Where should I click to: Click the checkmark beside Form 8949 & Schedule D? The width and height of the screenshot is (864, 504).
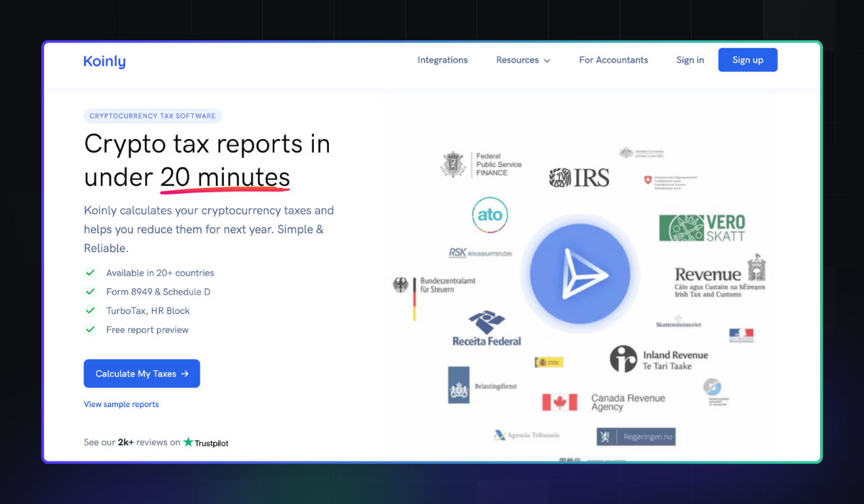[x=90, y=292]
